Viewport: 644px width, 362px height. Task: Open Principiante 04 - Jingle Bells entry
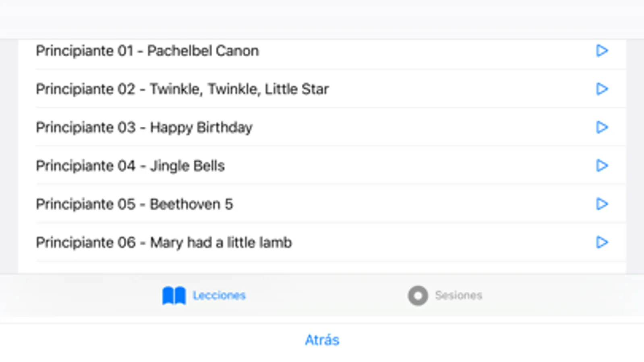pyautogui.click(x=130, y=166)
